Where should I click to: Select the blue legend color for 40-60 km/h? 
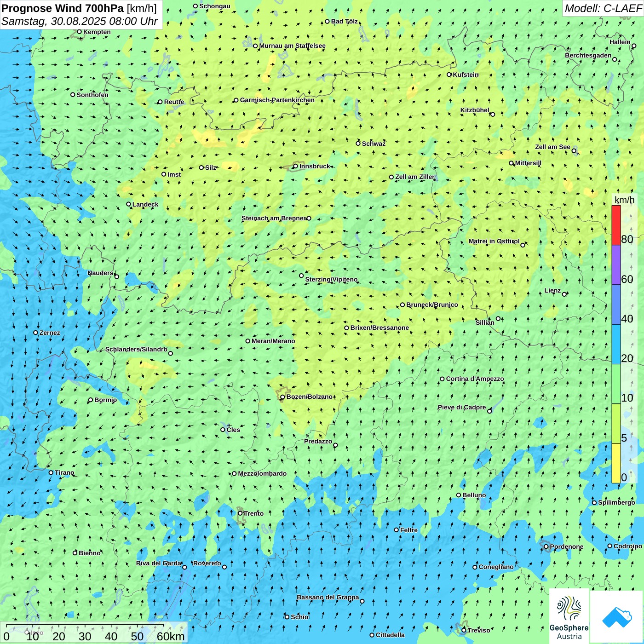click(616, 305)
